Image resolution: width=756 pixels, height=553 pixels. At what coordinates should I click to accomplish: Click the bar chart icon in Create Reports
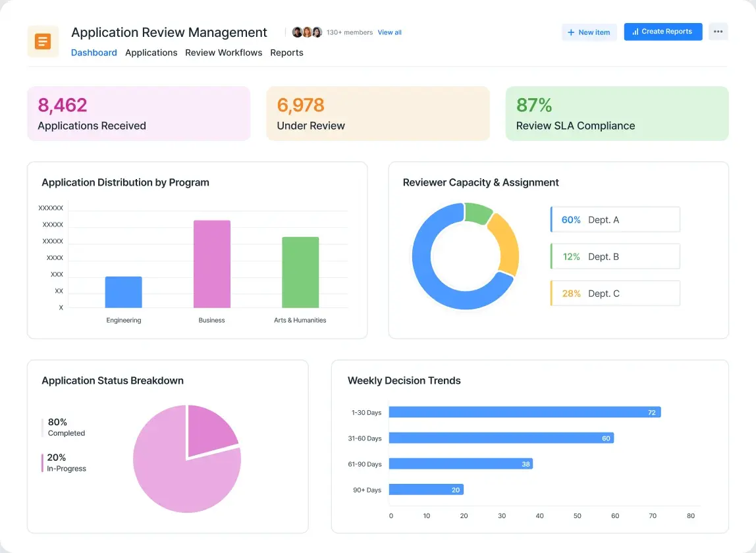(635, 32)
